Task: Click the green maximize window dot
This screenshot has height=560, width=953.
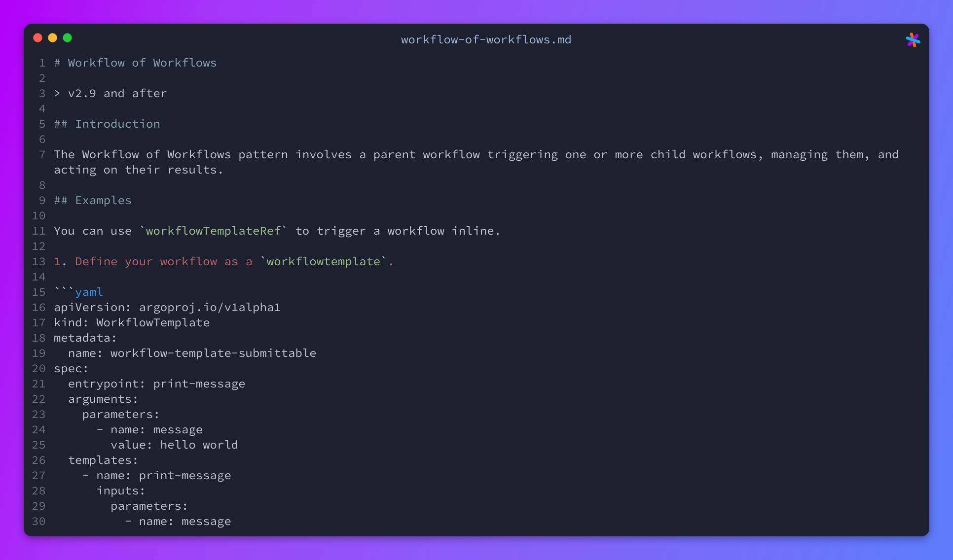Action: [x=68, y=38]
